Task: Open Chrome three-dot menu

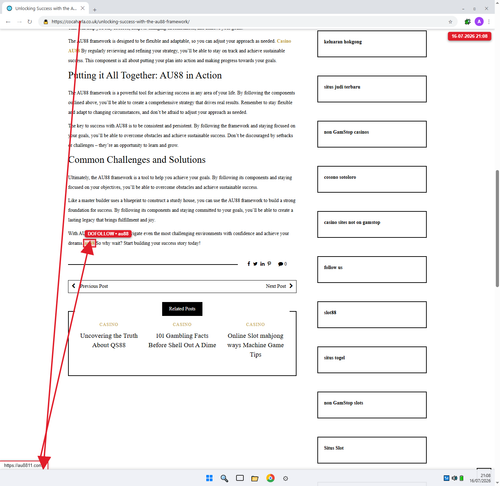Action: (x=489, y=22)
